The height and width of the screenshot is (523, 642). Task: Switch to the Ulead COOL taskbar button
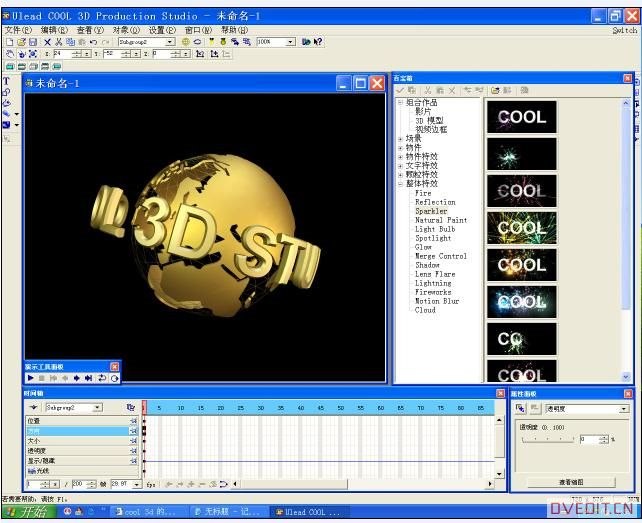(310, 512)
